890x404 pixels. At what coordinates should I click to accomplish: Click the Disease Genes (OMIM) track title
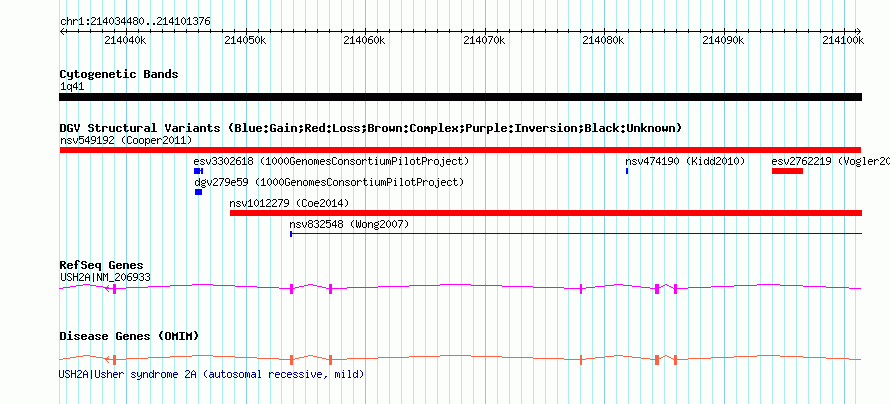click(129, 336)
